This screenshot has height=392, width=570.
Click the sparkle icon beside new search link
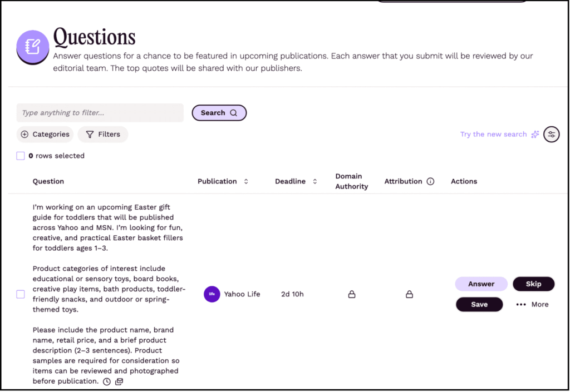pyautogui.click(x=535, y=134)
